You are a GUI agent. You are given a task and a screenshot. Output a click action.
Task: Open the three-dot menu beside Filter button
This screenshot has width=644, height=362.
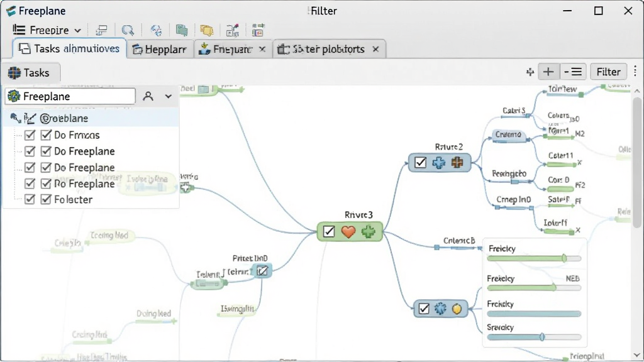point(635,72)
